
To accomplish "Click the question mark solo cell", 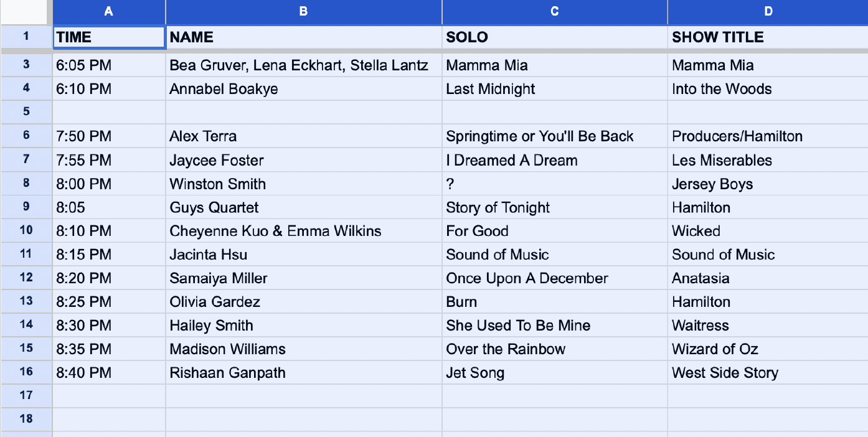I will pos(554,184).
